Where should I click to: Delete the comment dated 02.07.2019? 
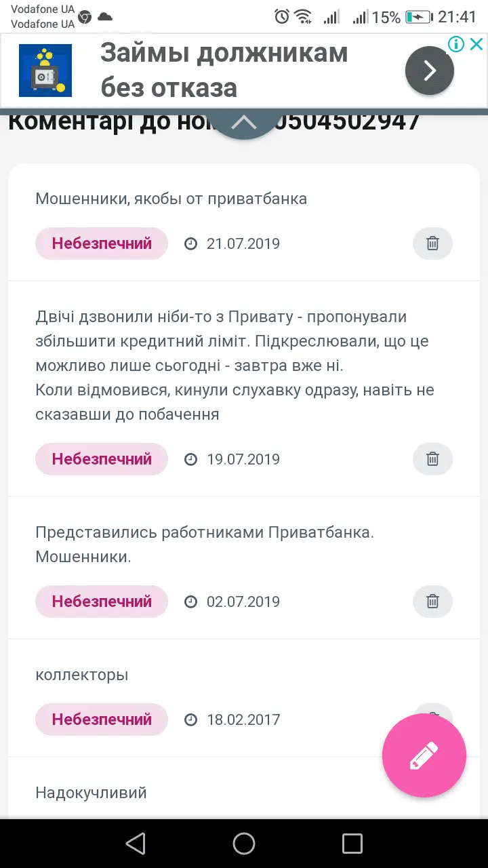click(x=432, y=601)
